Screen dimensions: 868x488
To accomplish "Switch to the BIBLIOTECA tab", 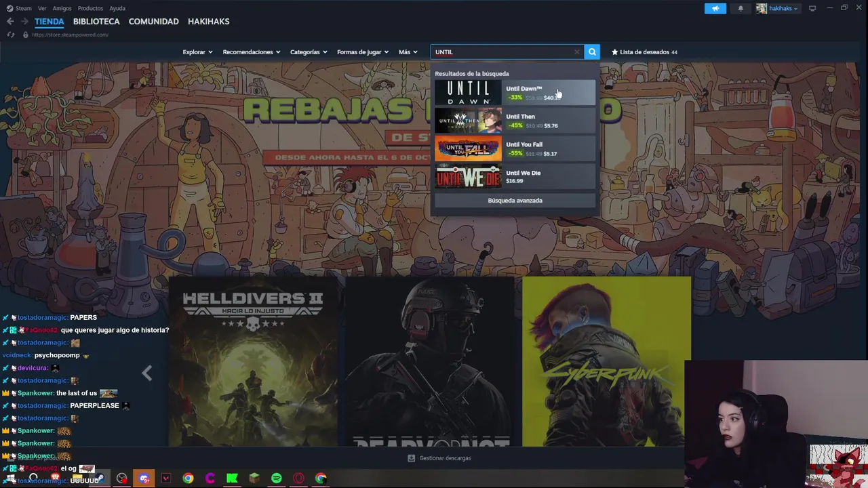I will point(96,21).
